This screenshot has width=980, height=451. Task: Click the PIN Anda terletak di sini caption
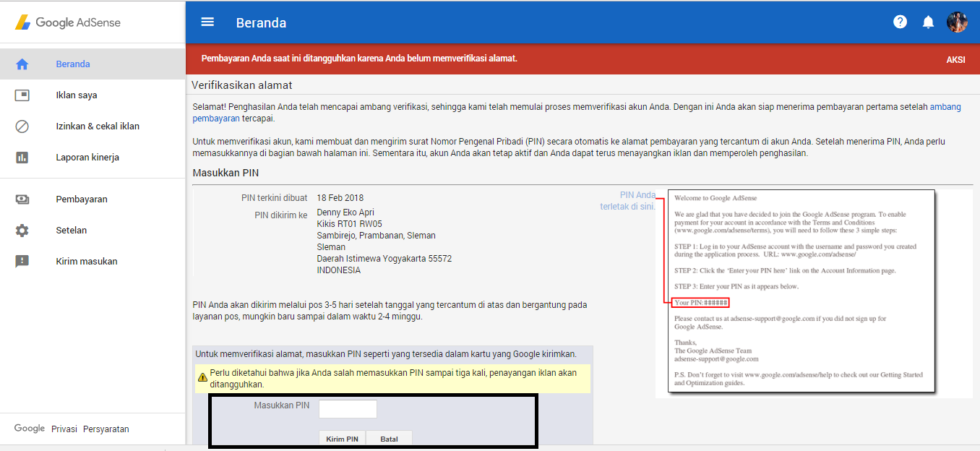point(628,200)
